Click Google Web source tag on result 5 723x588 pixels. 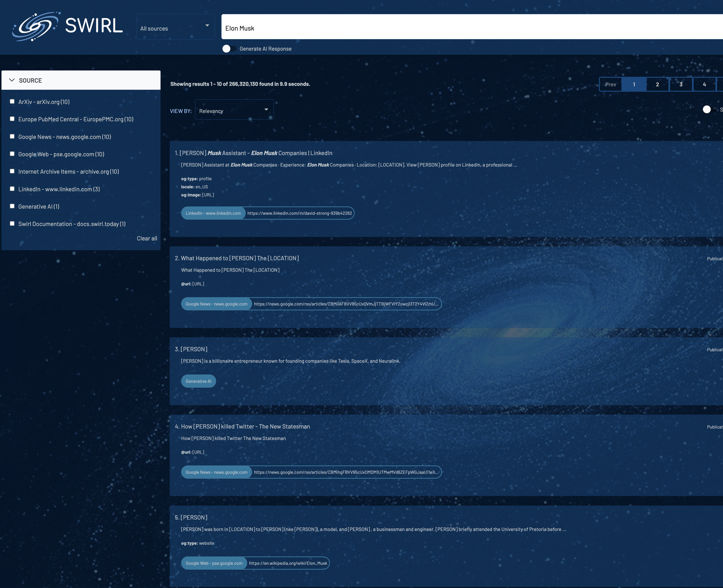coord(214,563)
